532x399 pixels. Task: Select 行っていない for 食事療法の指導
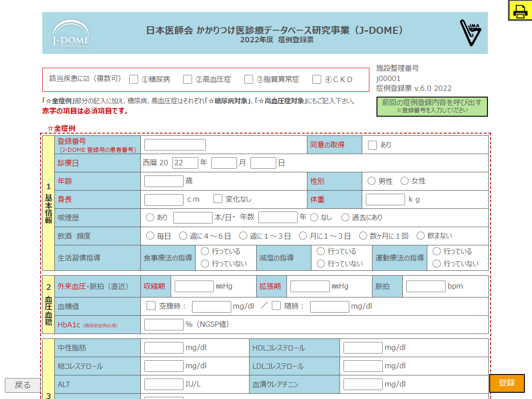click(x=205, y=264)
